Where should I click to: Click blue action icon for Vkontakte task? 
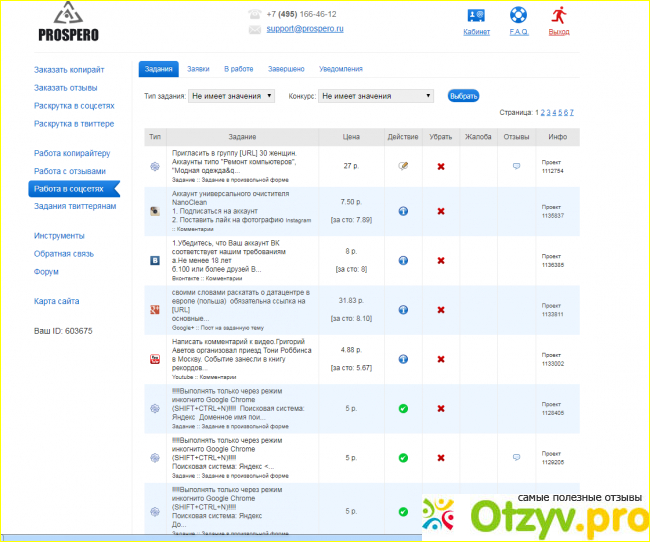point(402,261)
